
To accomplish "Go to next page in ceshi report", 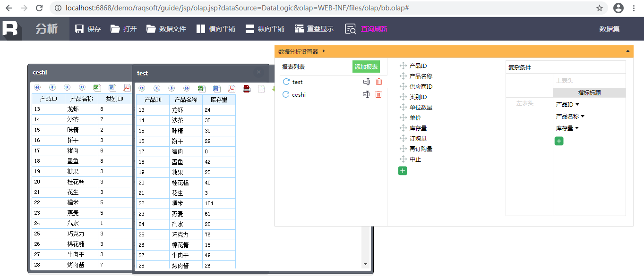I will pyautogui.click(x=67, y=87).
